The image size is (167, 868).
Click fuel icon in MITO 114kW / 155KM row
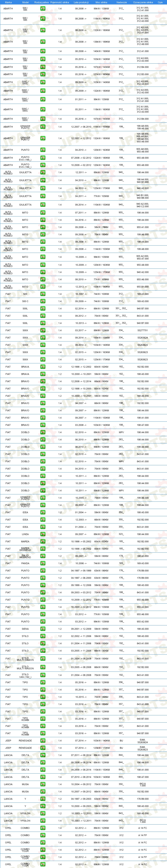pyautogui.click(x=43, y=249)
